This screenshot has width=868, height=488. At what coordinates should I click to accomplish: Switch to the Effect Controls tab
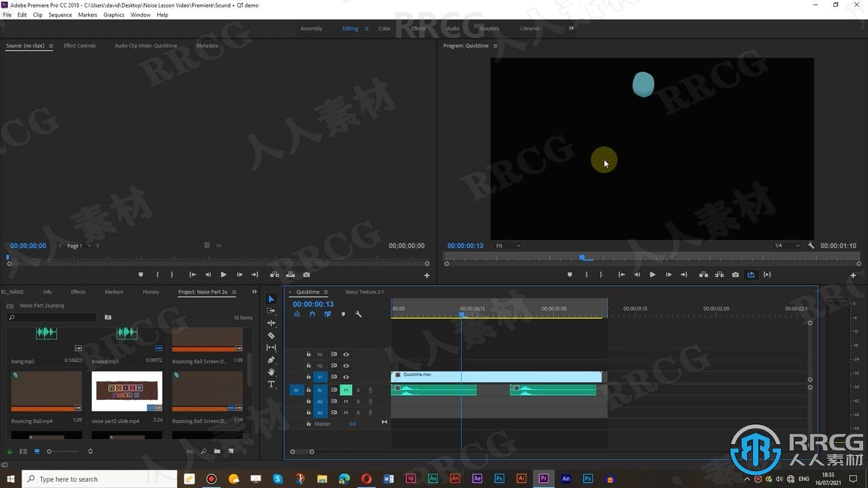79,46
